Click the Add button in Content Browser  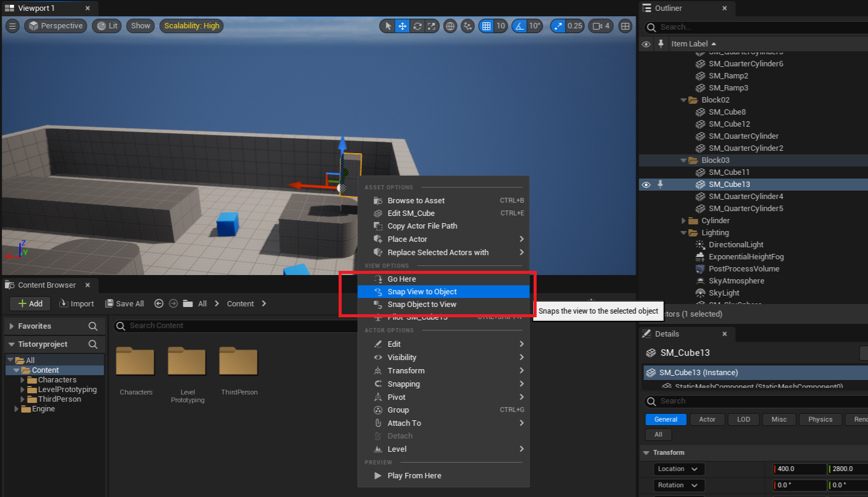30,303
